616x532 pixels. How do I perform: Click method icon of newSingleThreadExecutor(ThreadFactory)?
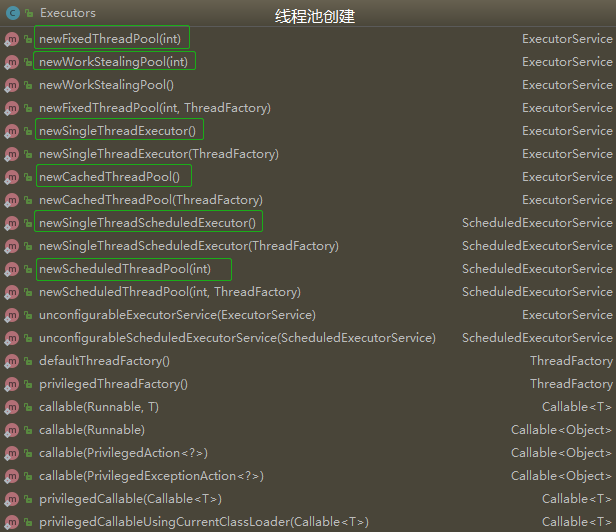(x=11, y=154)
